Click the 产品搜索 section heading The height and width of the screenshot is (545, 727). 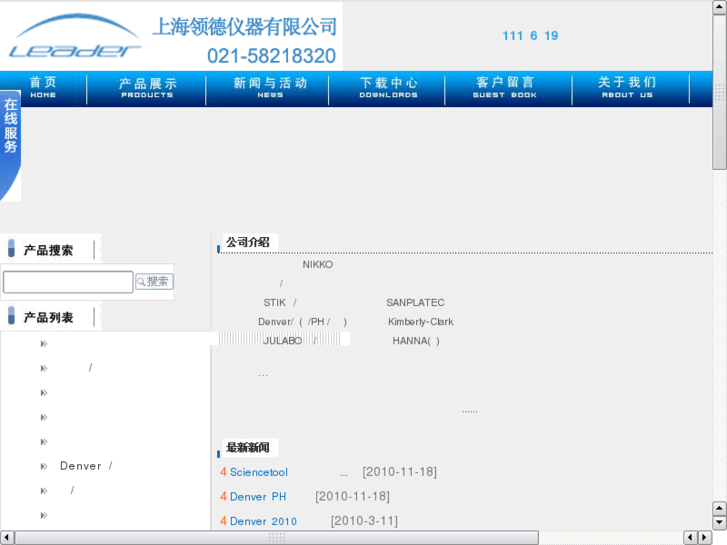48,250
